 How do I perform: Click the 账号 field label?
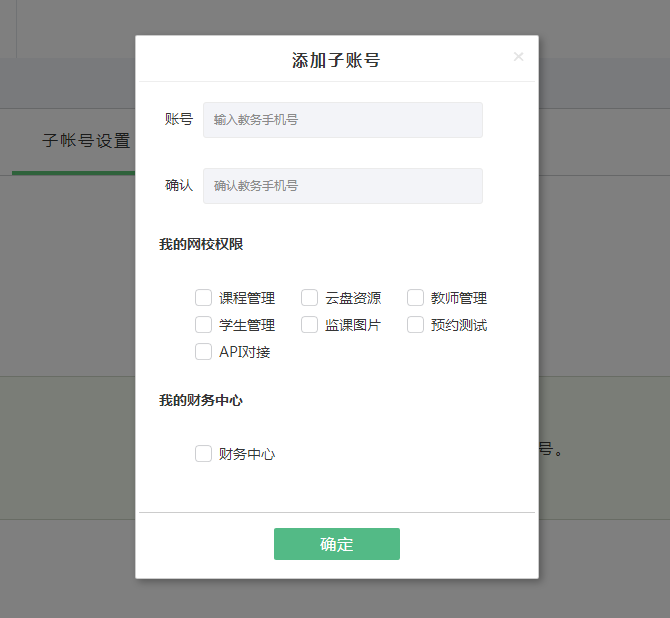click(x=179, y=120)
